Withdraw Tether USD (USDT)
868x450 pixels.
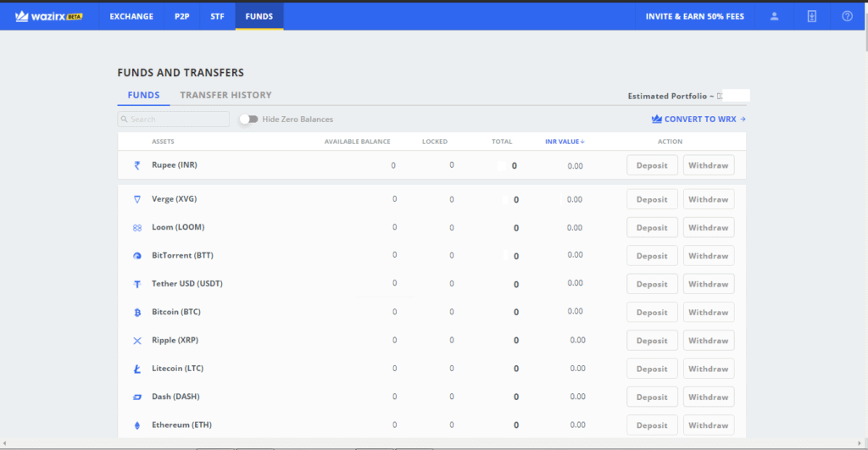pyautogui.click(x=709, y=284)
